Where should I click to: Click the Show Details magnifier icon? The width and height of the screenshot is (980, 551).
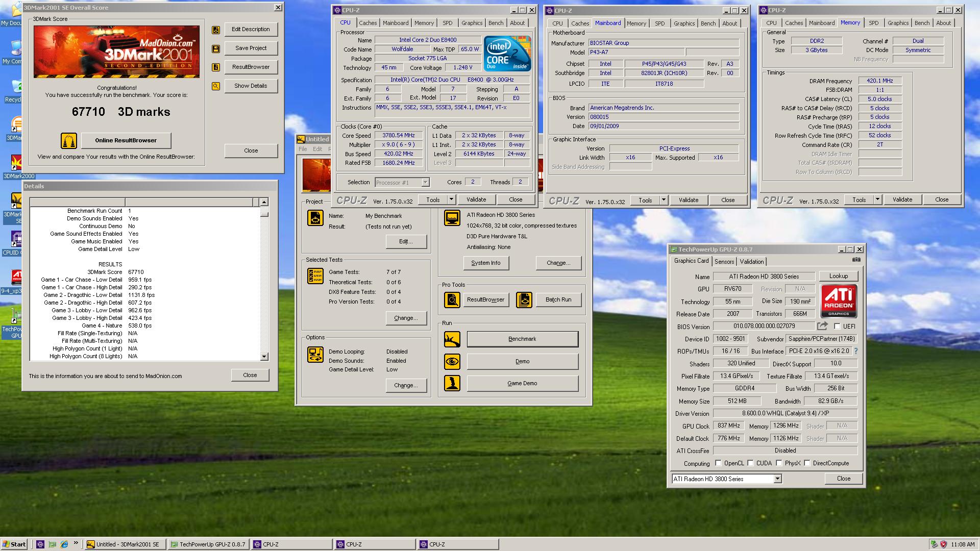coord(216,86)
